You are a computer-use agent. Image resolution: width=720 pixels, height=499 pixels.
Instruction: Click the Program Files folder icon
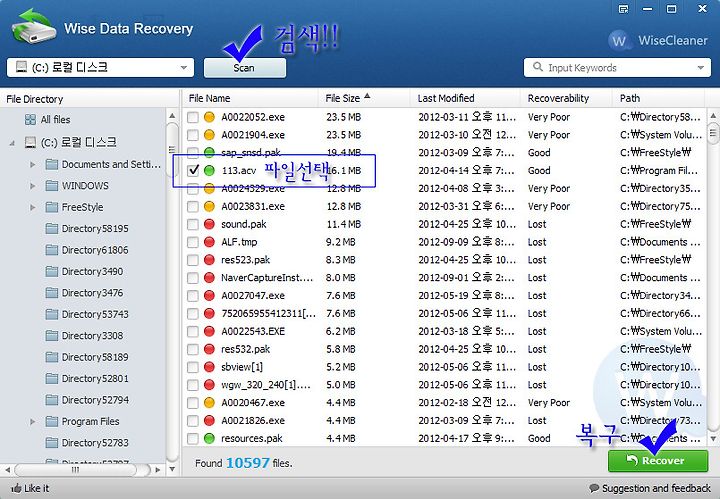point(52,421)
